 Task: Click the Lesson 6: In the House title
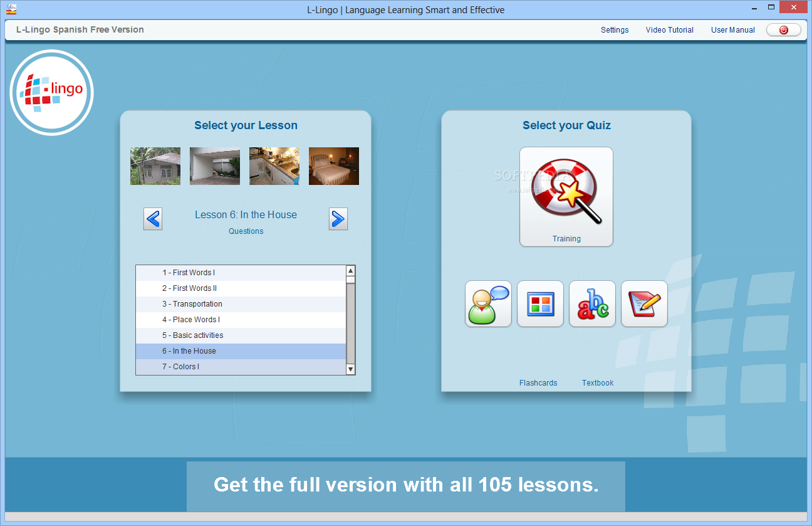pos(246,214)
